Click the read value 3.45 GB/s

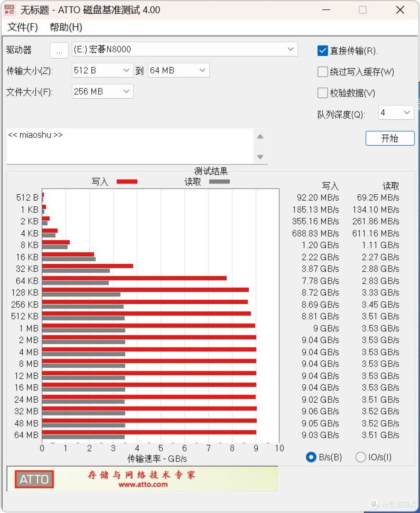tap(380, 305)
